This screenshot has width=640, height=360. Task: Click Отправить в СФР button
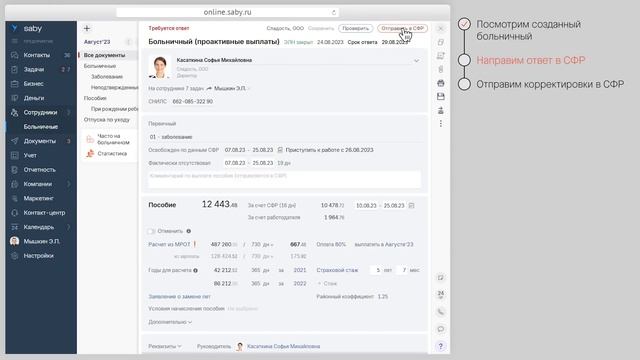click(402, 29)
